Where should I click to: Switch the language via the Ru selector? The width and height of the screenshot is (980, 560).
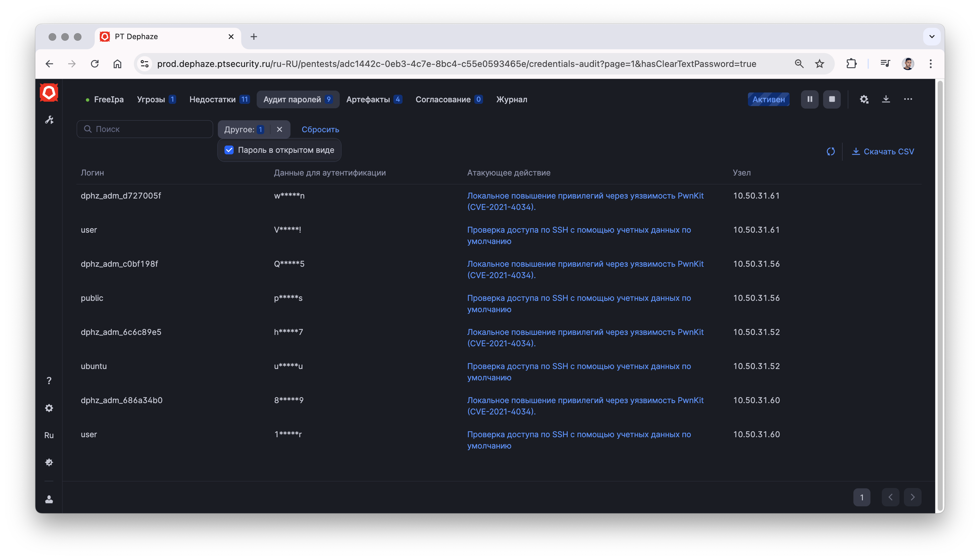coord(49,435)
